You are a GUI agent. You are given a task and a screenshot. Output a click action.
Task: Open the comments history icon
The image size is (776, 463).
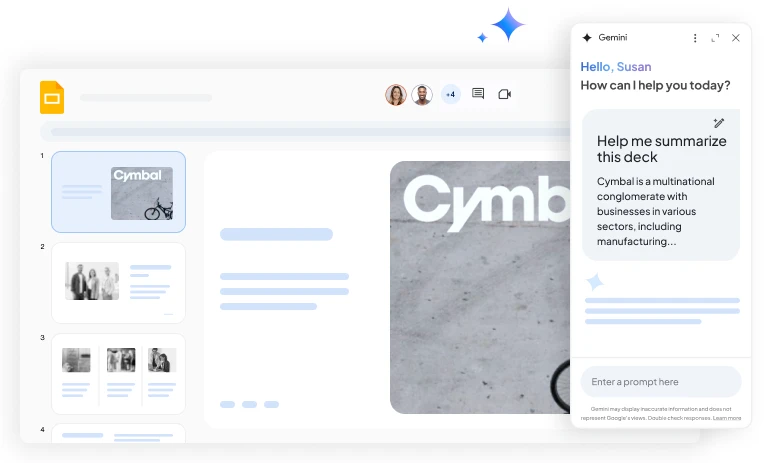(x=478, y=93)
